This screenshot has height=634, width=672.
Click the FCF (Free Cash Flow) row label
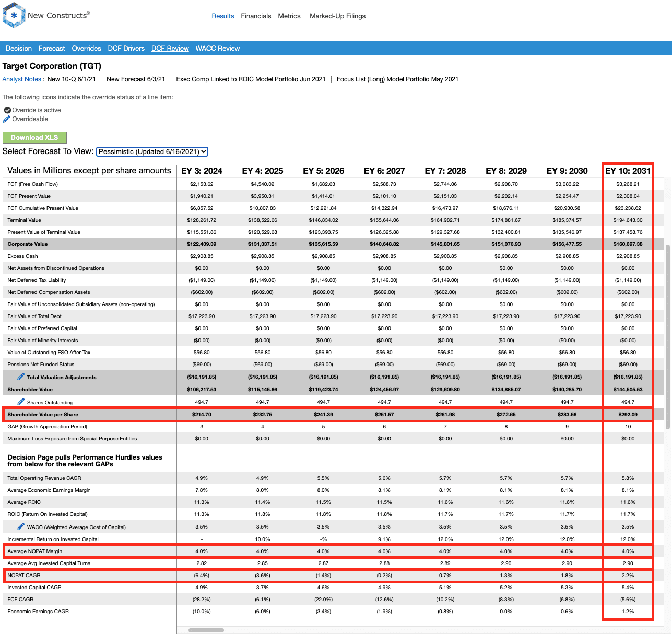[32, 184]
